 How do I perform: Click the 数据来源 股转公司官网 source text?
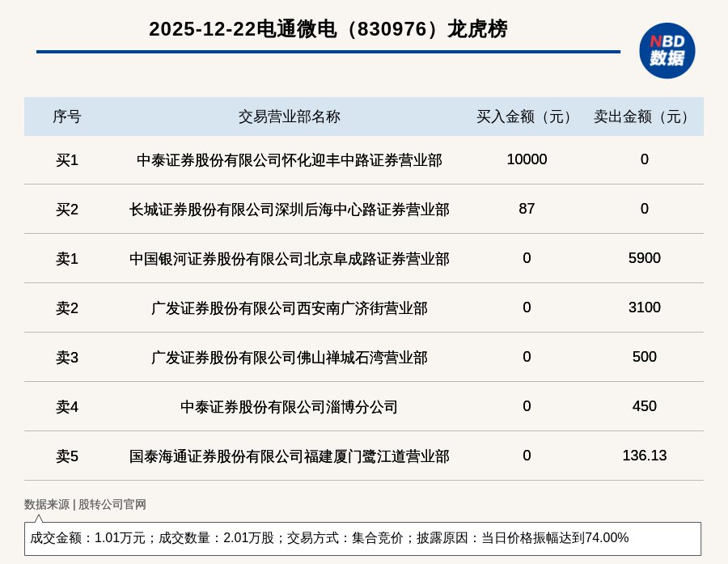click(x=85, y=504)
